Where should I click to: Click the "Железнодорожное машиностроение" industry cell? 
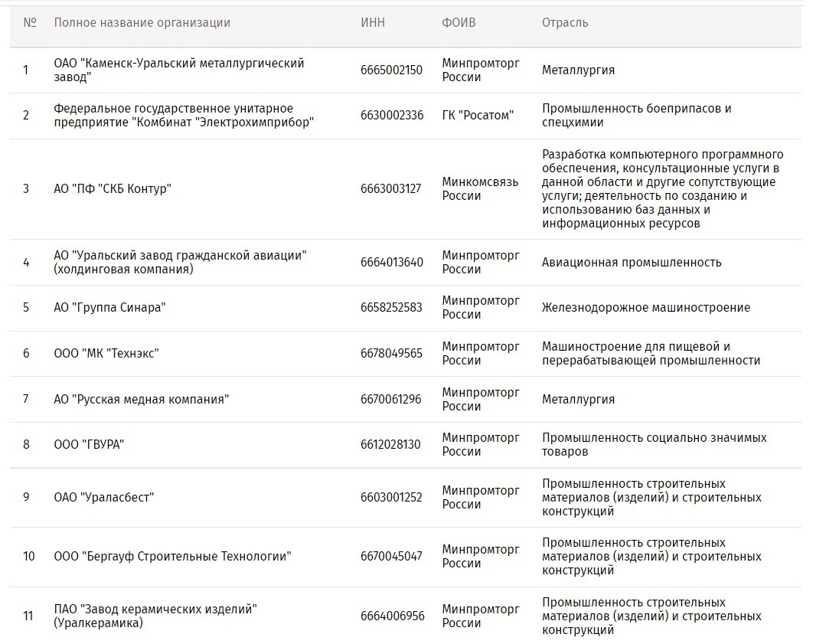pos(646,307)
